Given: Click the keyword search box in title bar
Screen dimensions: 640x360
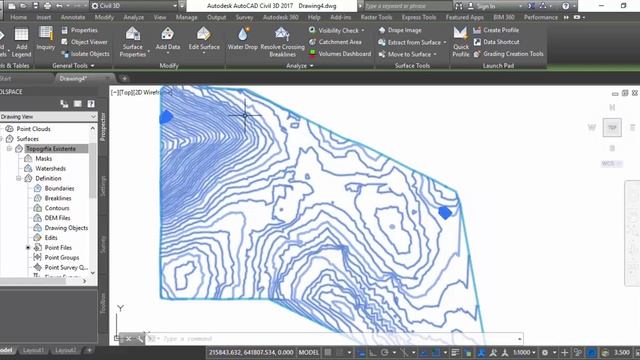Looking at the screenshot, I should [x=407, y=6].
